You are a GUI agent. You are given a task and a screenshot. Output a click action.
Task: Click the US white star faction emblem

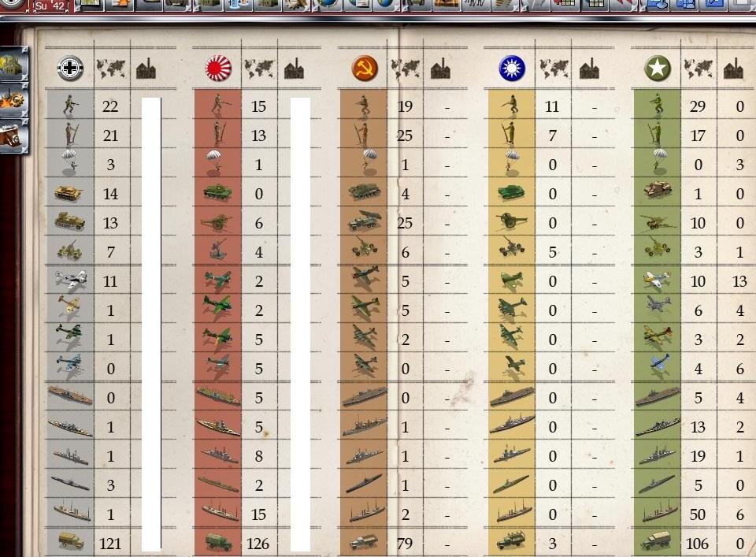(x=658, y=68)
